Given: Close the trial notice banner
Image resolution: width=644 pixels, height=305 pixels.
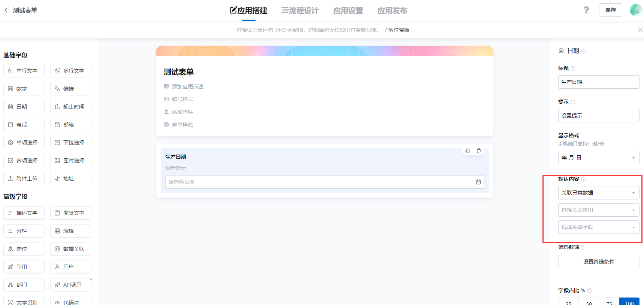Looking at the screenshot, I should [640, 30].
